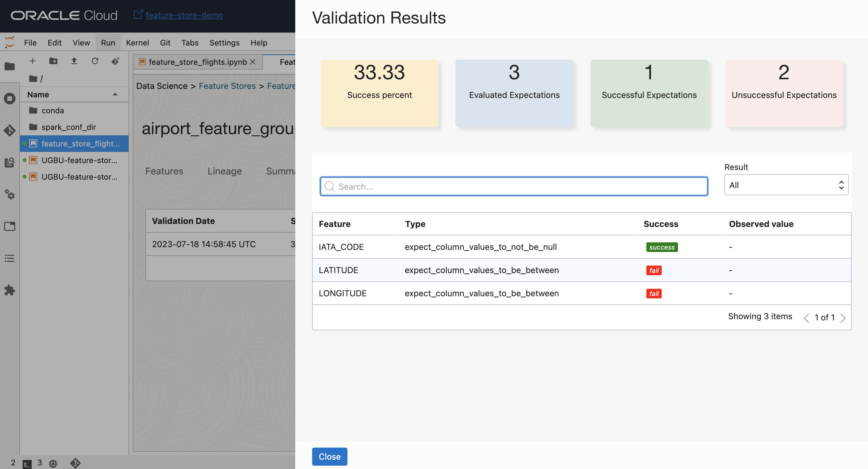Open the Help menu
The width and height of the screenshot is (868, 469).
pyautogui.click(x=259, y=43)
